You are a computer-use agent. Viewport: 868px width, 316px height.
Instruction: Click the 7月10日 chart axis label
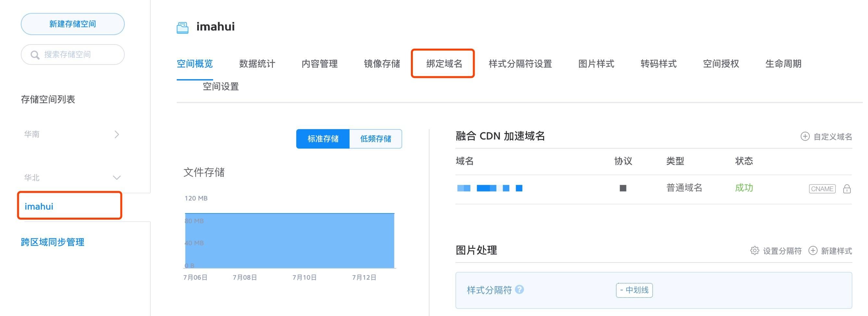[304, 277]
